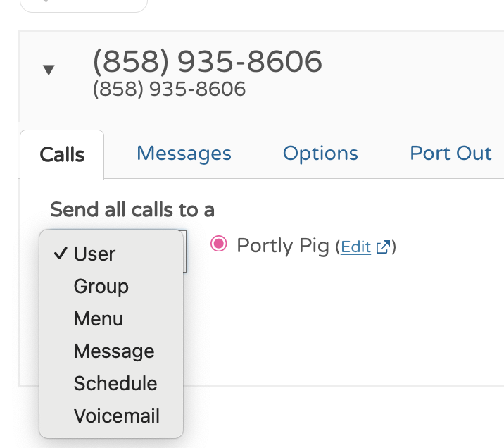Screen dimensions: 504x448
Task: Click the Edit link beside Portly Pig
Action: 355,247
